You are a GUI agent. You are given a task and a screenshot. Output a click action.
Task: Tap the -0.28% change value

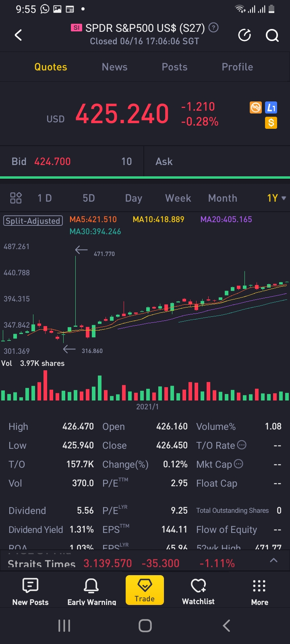point(200,122)
